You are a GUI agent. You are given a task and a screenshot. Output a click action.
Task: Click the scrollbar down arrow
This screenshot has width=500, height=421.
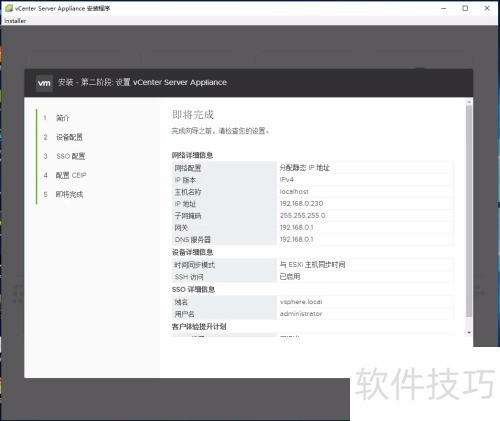469,333
